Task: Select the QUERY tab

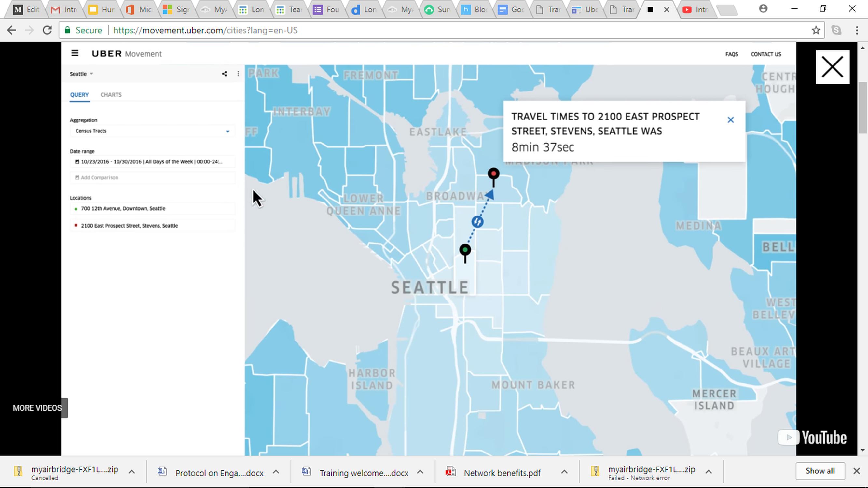Action: pos(79,95)
